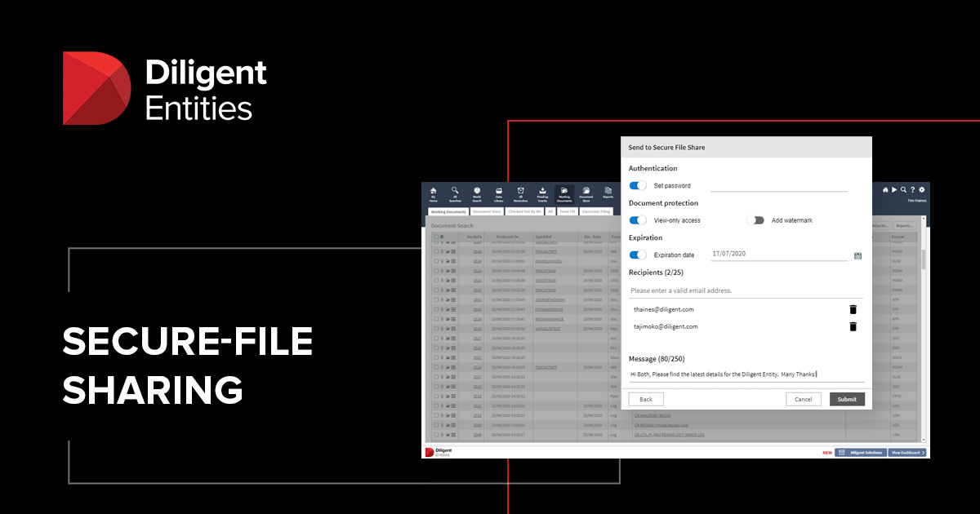
Task: Click the Diligent Solutions button
Action: (x=861, y=452)
